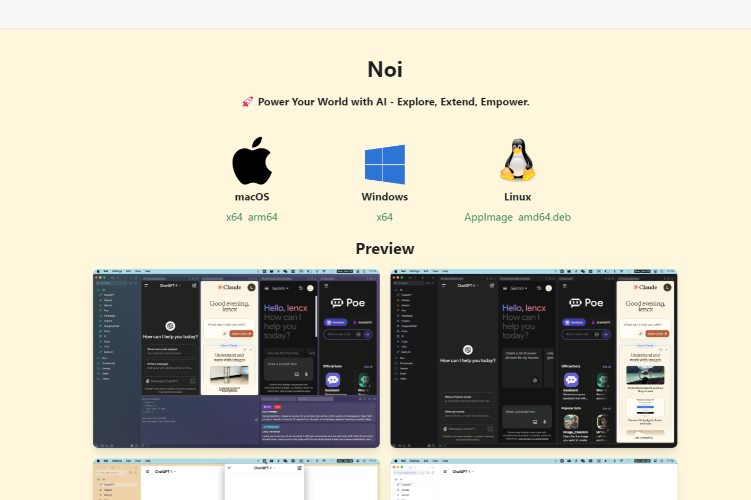
Task: Open the white-themed preview screenshot at bottom
Action: 534,479
